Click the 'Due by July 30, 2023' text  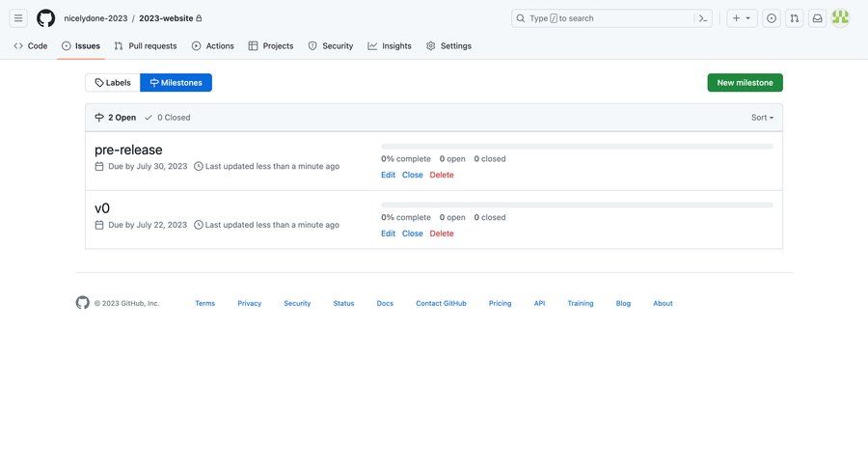tap(148, 166)
